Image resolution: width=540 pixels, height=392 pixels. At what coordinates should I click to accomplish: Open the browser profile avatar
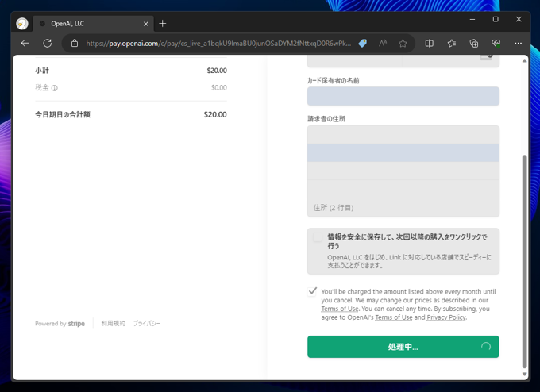coord(22,24)
